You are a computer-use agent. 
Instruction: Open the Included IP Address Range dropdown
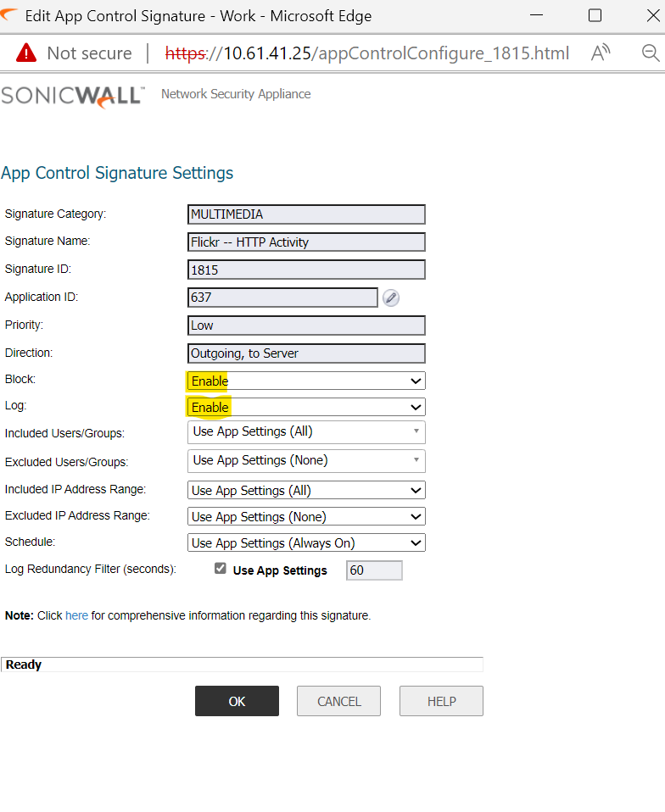pyautogui.click(x=306, y=491)
